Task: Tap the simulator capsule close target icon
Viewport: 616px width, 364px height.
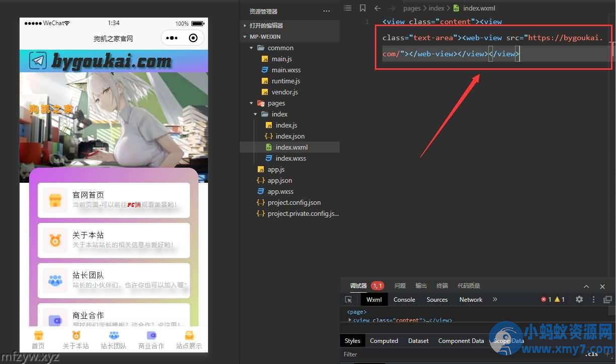Action: (193, 38)
